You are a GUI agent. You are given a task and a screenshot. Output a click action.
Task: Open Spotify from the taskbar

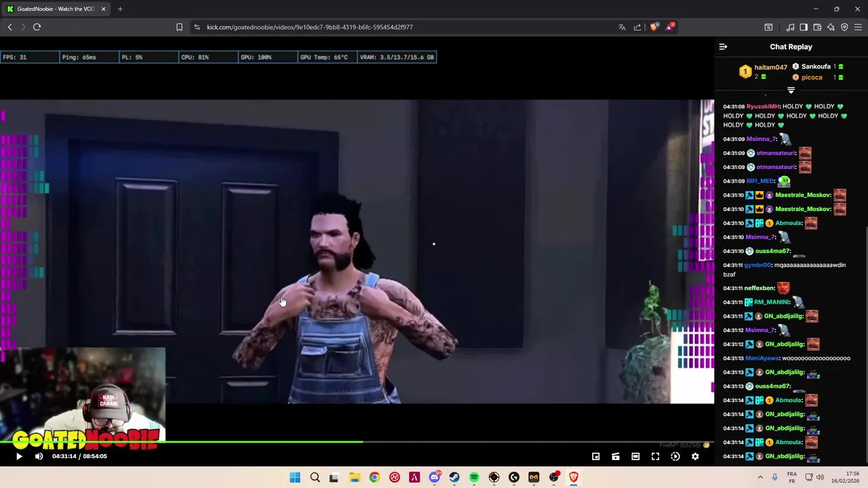474,477
